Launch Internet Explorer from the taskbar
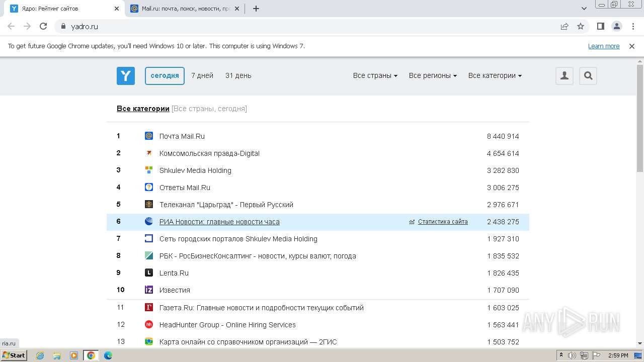The height and width of the screenshot is (362, 644). pyautogui.click(x=40, y=355)
